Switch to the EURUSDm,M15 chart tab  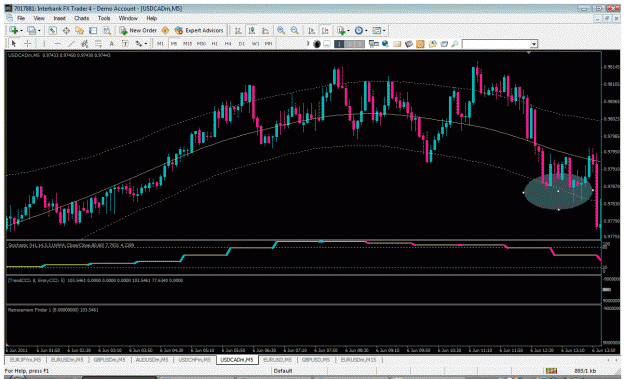click(x=358, y=360)
